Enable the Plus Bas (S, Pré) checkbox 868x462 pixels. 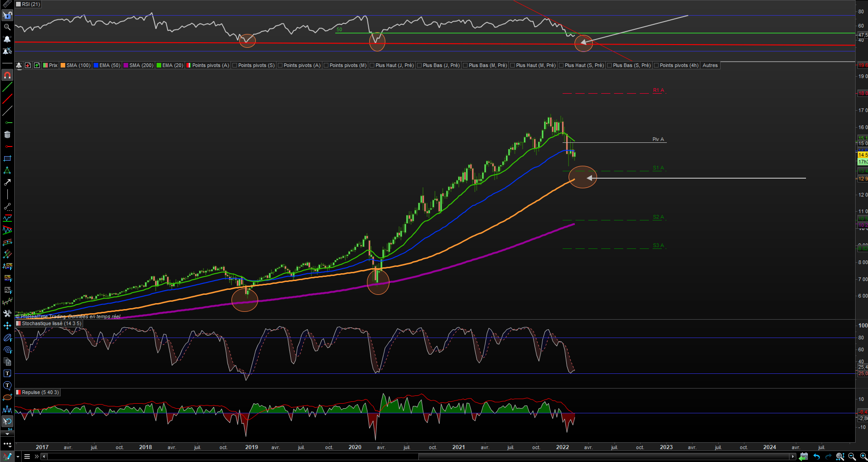(609, 65)
